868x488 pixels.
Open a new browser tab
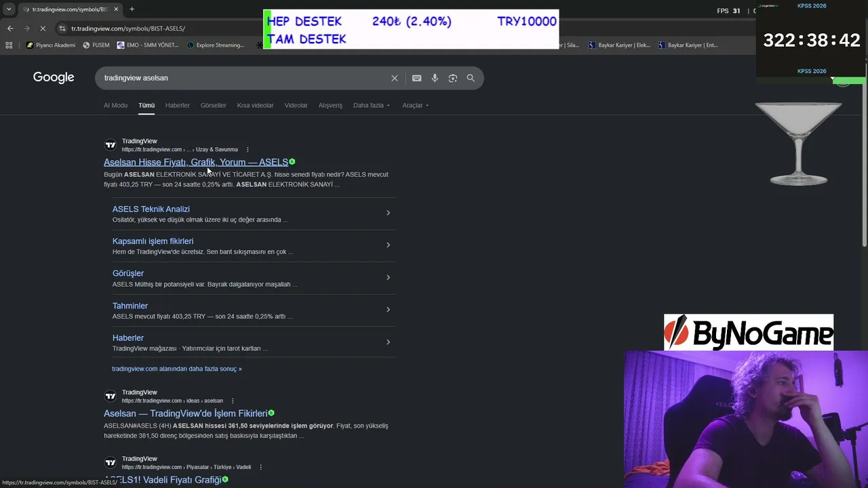pos(132,9)
